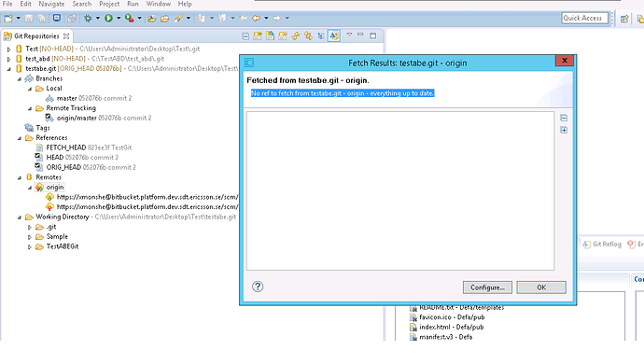The image size is (644, 364).
Task: Toggle hierarchical branch layout icon
Action: [321, 36]
